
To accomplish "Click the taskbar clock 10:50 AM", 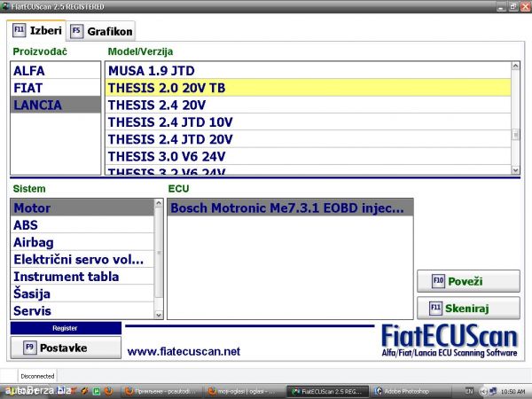I will point(512,392).
